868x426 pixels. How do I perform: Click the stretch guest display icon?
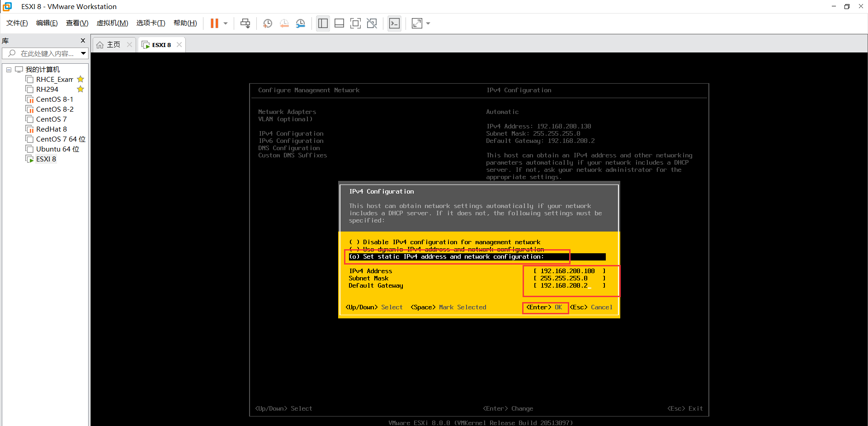[x=417, y=24]
